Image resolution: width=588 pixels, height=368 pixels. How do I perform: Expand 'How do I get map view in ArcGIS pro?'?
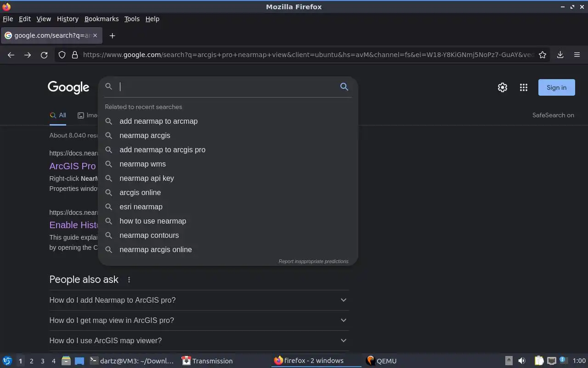point(199,320)
